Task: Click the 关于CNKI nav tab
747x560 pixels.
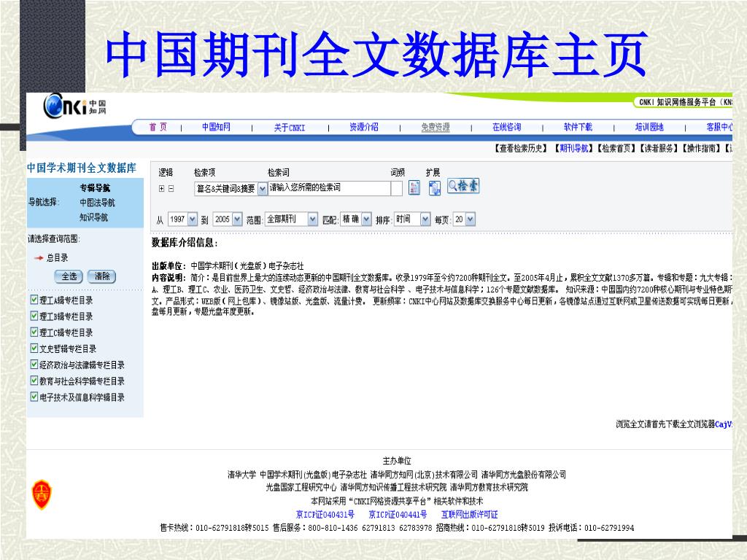Action: [289, 128]
